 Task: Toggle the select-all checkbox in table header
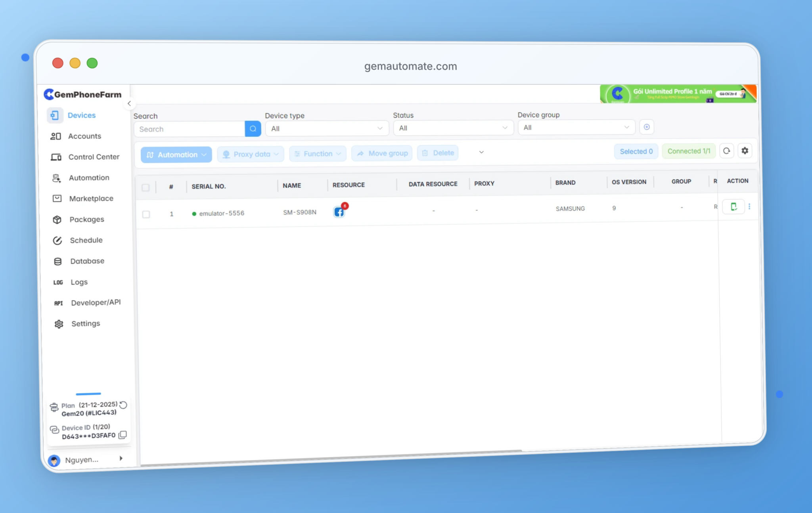(146, 188)
